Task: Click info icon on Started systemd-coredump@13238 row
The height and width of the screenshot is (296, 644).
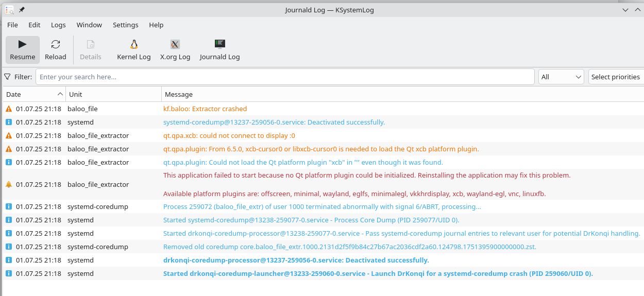Action: pos(9,220)
